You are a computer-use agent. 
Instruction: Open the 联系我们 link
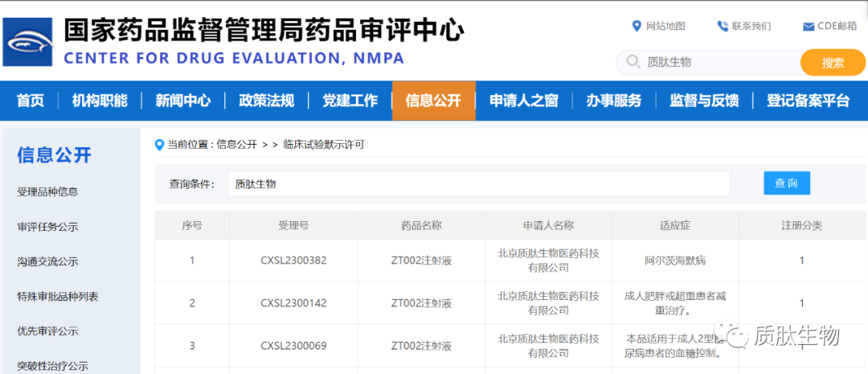click(x=751, y=26)
